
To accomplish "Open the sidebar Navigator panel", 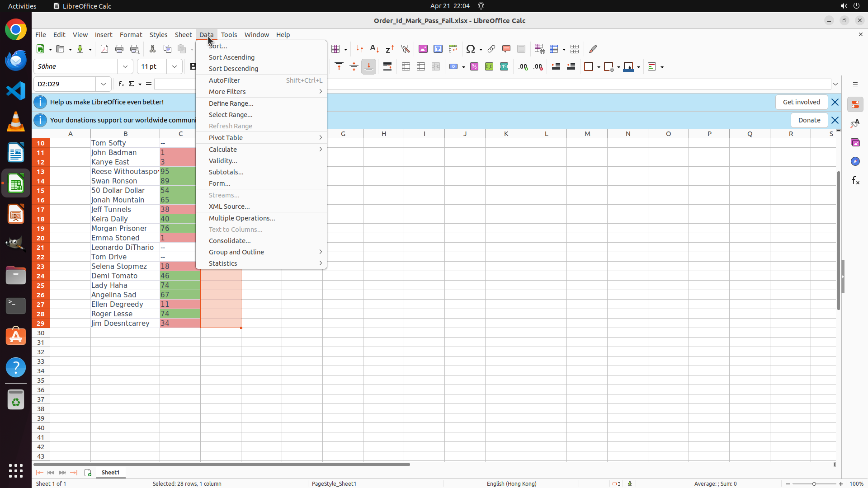I will pyautogui.click(x=855, y=161).
